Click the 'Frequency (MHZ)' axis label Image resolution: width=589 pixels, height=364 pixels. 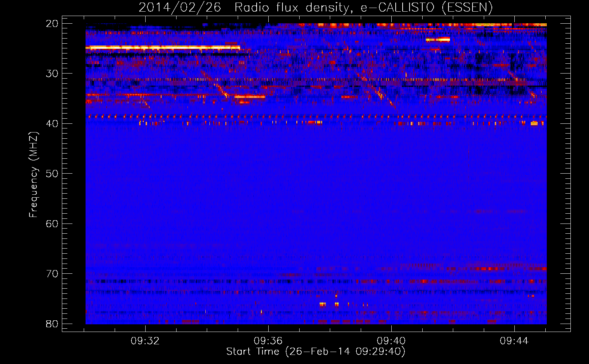pos(33,175)
